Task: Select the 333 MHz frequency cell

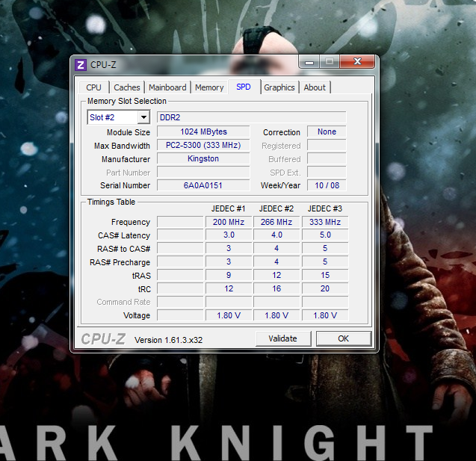Action: click(325, 222)
